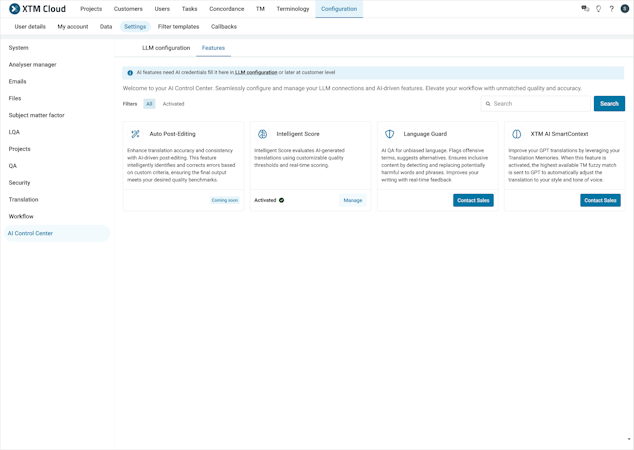The image size is (634, 450).
Task: Click the XTM AI SmartContext title
Action: tap(559, 134)
